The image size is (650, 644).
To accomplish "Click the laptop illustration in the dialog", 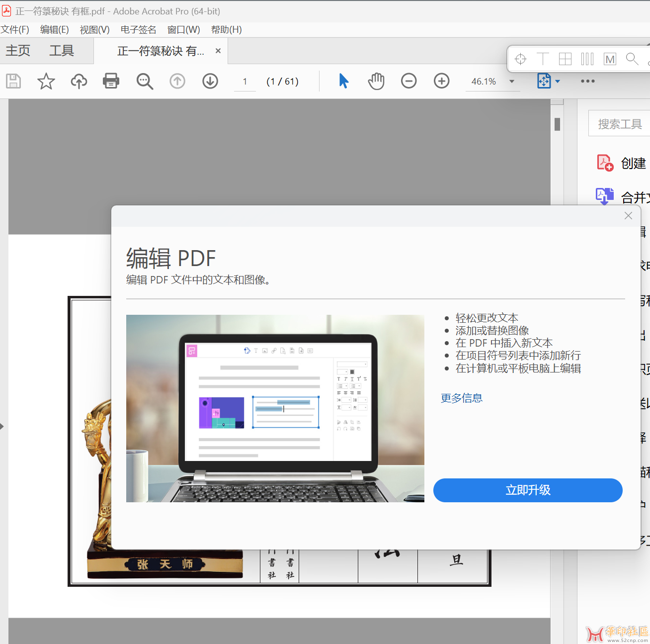I will [x=275, y=408].
